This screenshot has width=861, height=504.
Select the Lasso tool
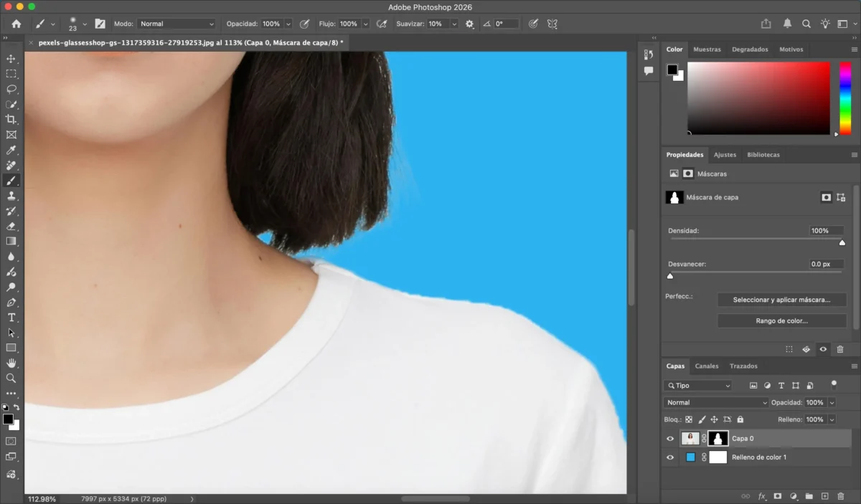[11, 89]
